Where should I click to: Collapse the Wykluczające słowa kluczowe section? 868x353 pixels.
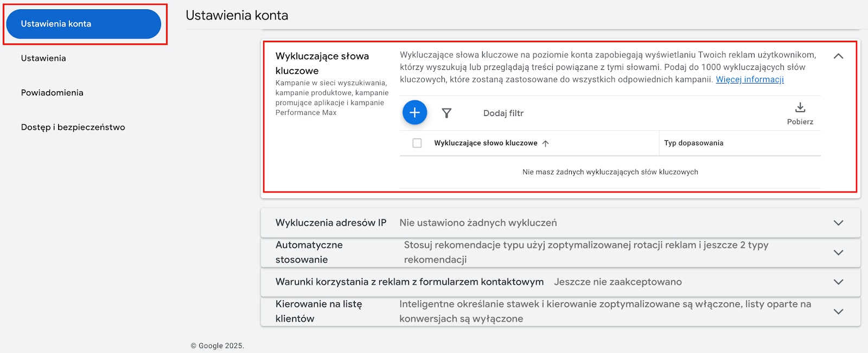pyautogui.click(x=838, y=56)
